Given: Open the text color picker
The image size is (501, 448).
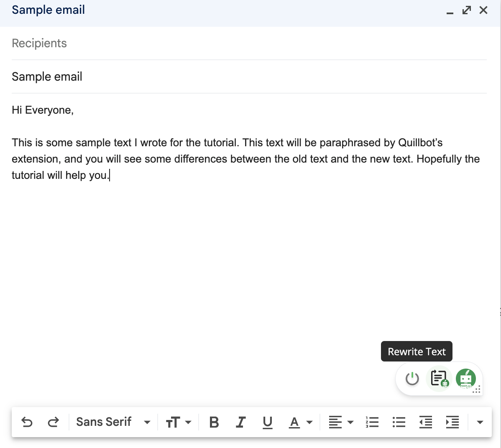Looking at the screenshot, I should point(299,422).
